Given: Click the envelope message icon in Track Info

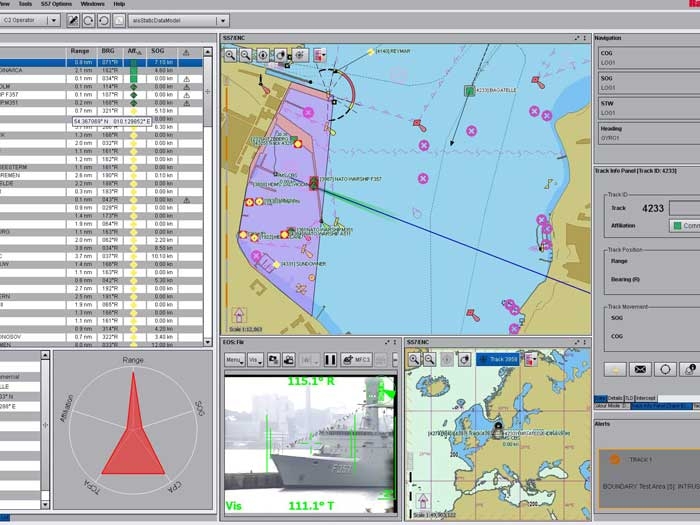Looking at the screenshot, I should (640, 370).
